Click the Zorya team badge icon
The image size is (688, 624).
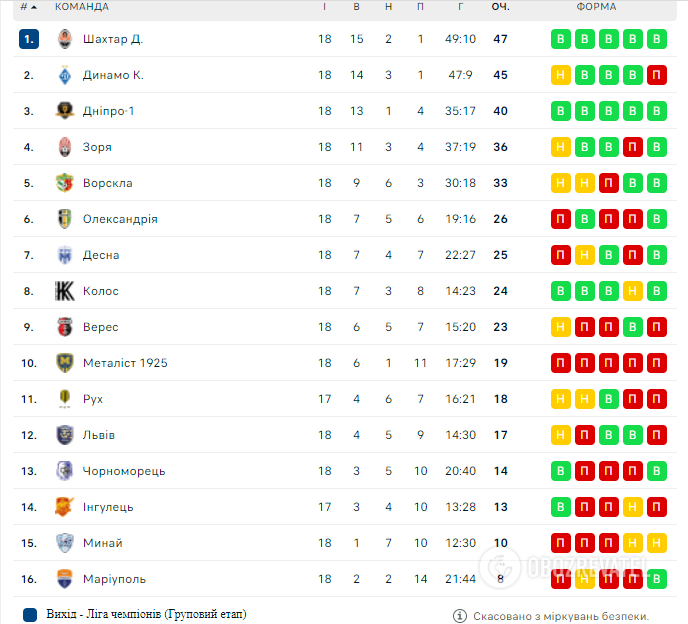pos(65,147)
